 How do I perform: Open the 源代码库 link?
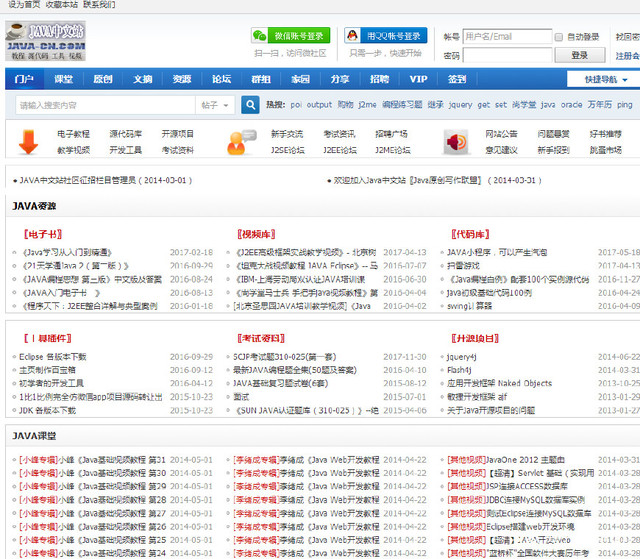pos(125,134)
